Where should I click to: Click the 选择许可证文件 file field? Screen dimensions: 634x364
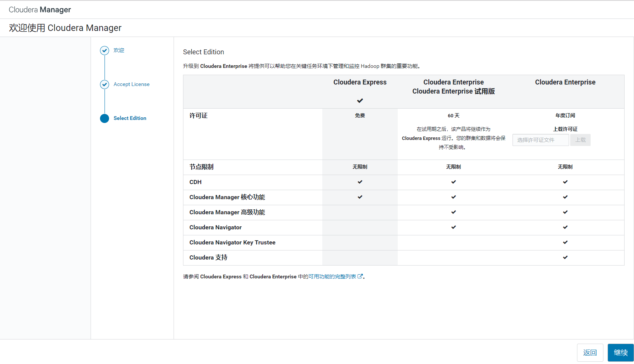[x=540, y=140]
